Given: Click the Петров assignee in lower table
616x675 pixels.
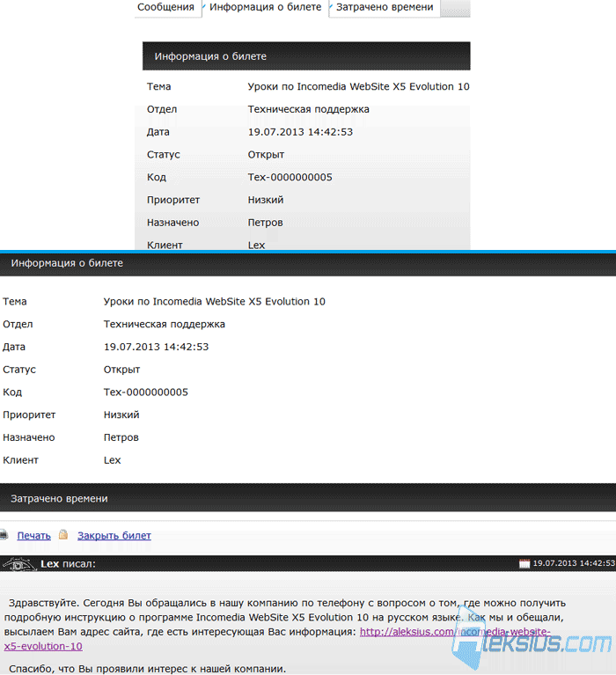Looking at the screenshot, I should coord(121,437).
